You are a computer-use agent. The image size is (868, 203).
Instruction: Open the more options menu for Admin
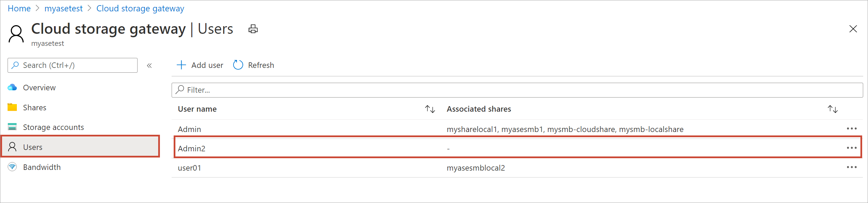click(851, 129)
